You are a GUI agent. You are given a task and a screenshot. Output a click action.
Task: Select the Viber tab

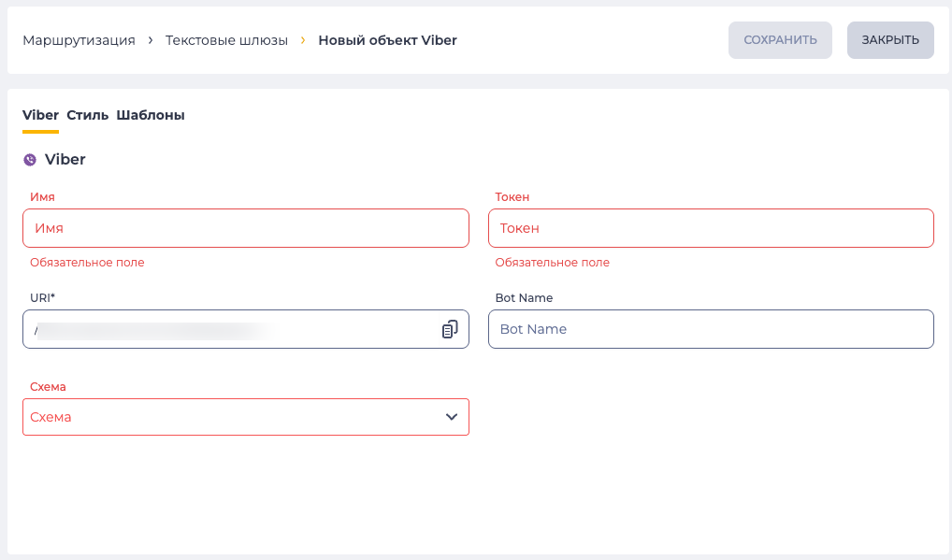(x=40, y=115)
